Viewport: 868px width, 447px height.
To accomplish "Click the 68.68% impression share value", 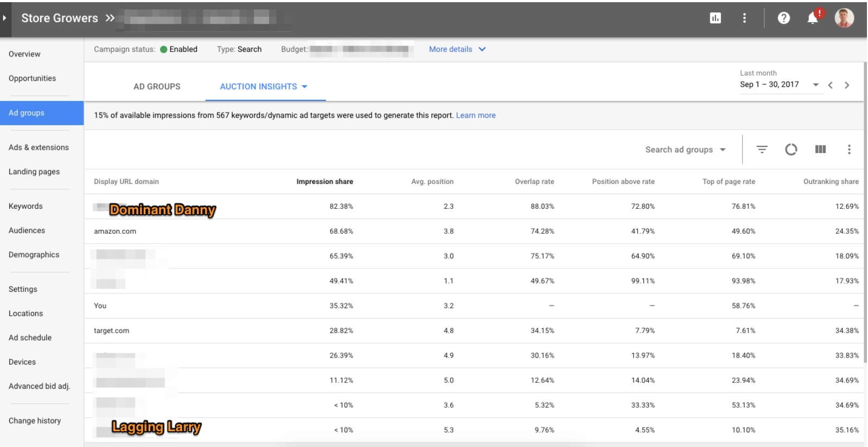I will 341,232.
